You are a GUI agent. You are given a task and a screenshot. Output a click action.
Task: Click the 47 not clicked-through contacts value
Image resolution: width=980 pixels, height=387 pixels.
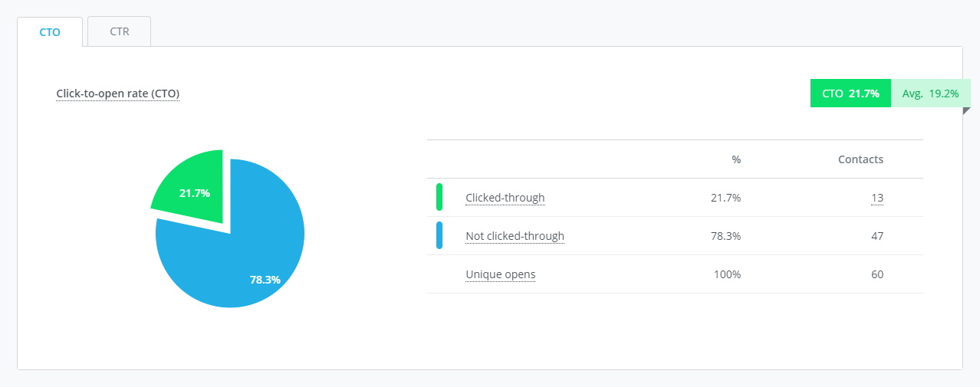(877, 236)
